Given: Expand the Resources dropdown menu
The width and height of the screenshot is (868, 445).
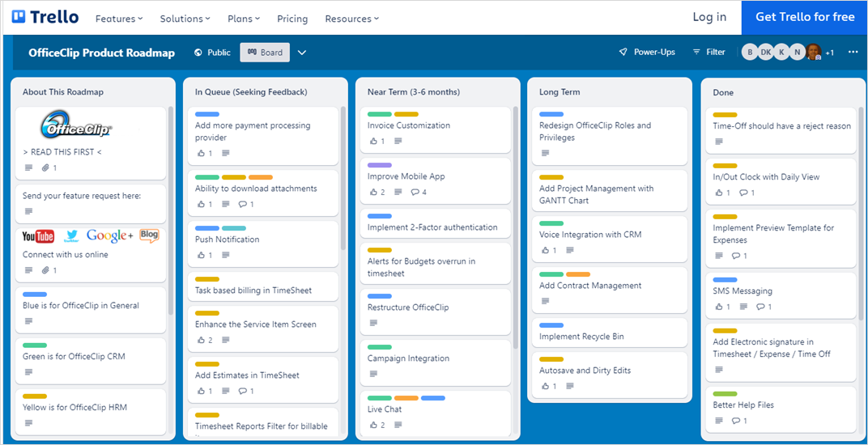Looking at the screenshot, I should pyautogui.click(x=352, y=19).
